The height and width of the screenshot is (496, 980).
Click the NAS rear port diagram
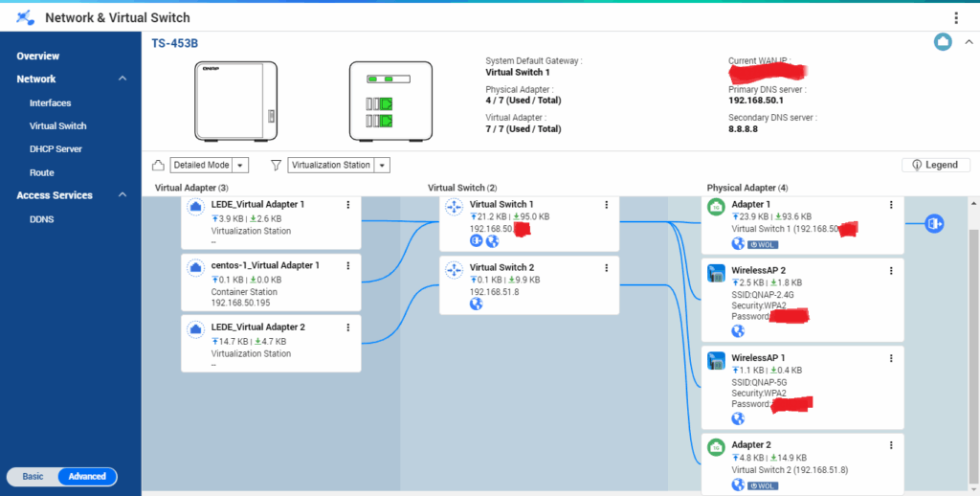click(390, 101)
